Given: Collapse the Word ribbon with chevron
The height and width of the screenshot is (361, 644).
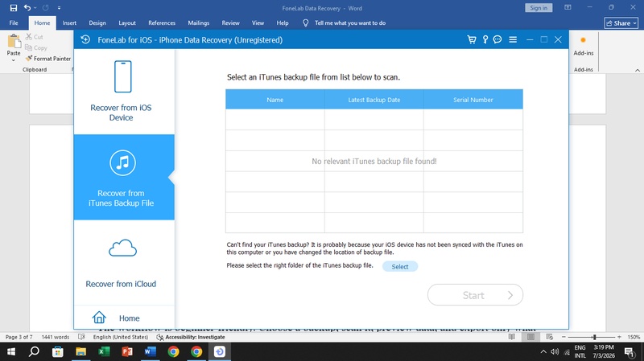Looking at the screenshot, I should click(x=637, y=70).
